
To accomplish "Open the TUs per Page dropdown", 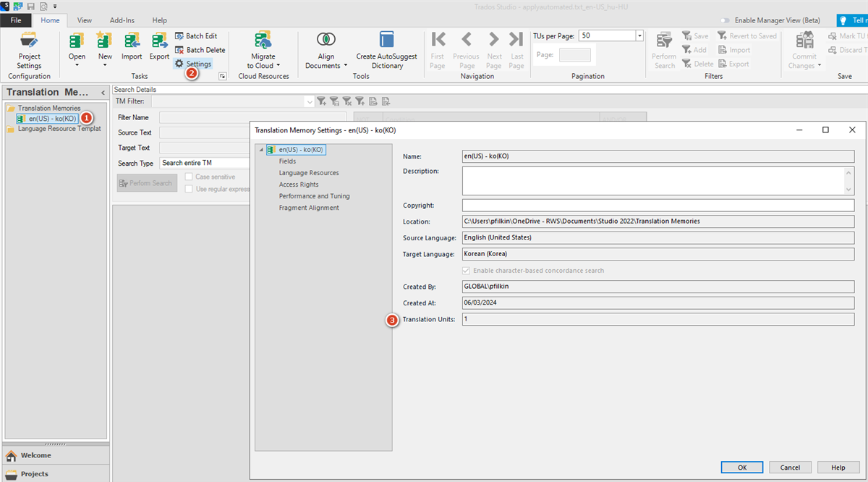I will (639, 35).
